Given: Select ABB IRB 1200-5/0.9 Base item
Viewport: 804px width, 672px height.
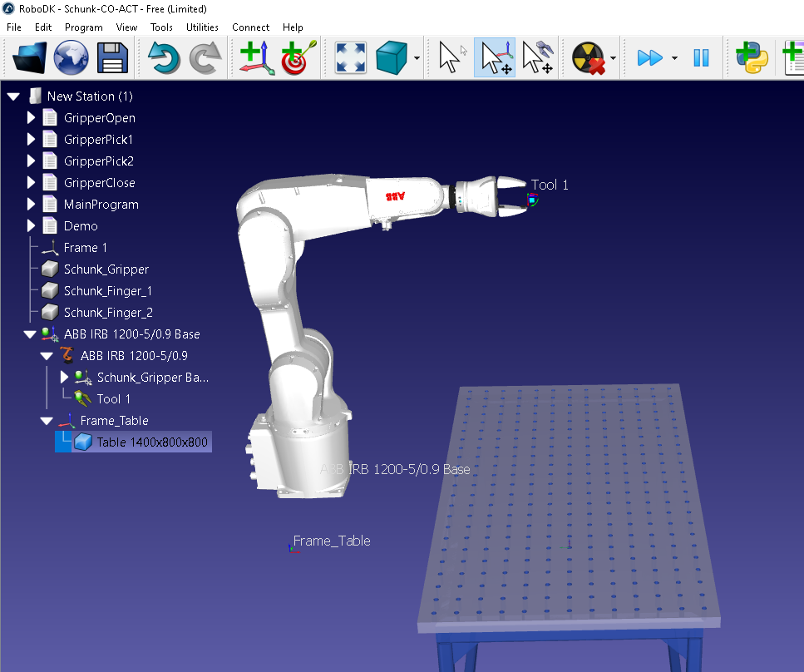Looking at the screenshot, I should tap(131, 334).
